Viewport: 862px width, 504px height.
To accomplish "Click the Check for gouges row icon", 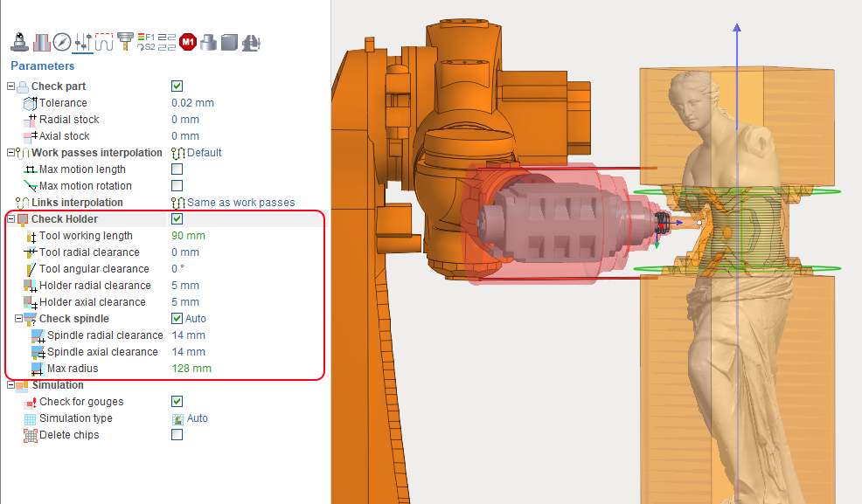I will click(31, 403).
